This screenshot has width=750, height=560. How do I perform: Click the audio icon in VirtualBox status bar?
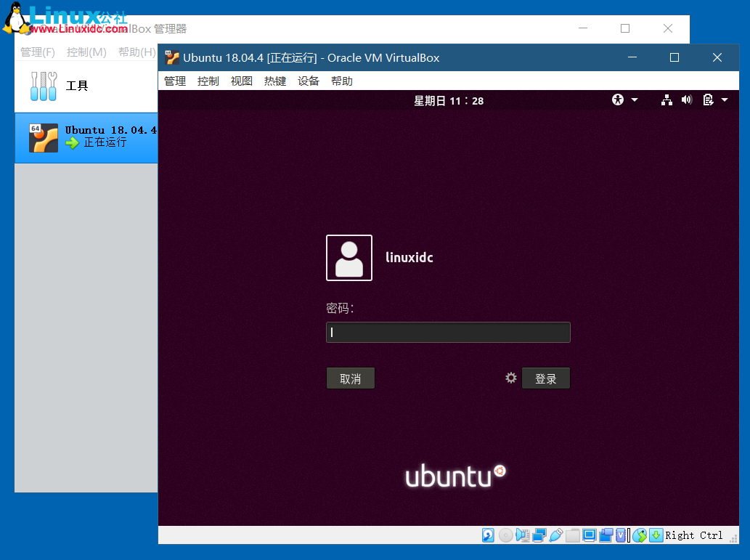point(522,535)
